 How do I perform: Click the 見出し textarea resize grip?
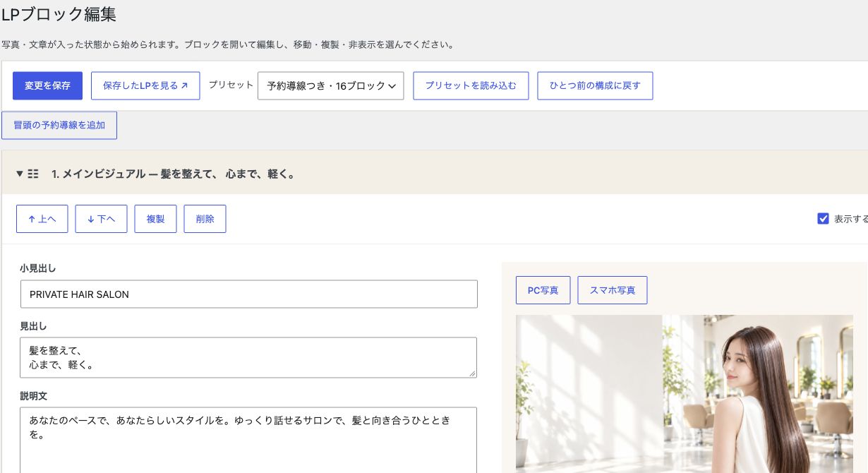pyautogui.click(x=472, y=373)
